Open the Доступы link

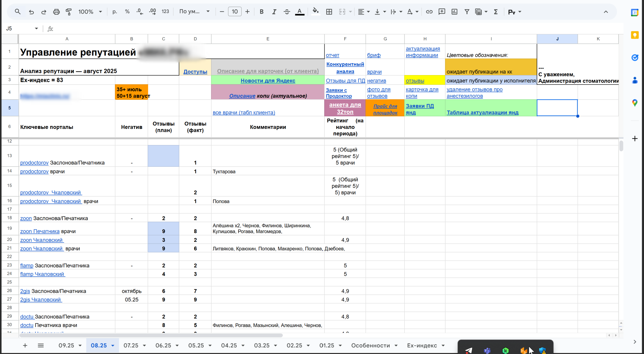195,71
